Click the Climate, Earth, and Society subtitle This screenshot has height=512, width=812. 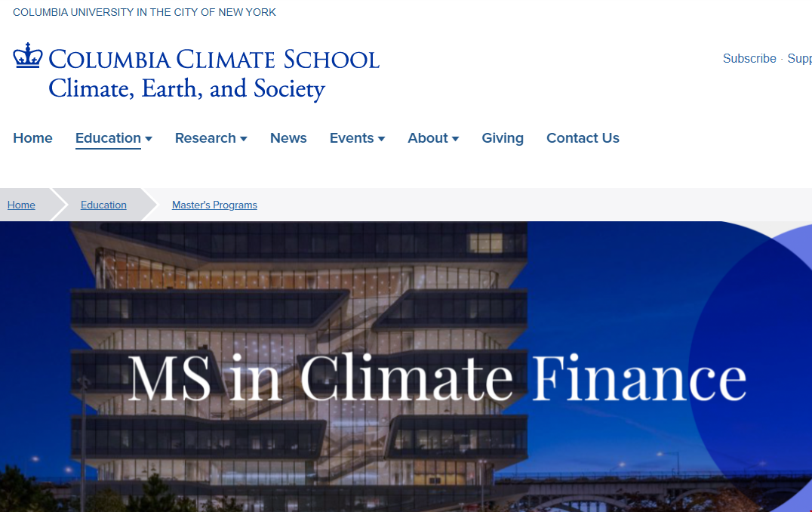click(x=186, y=89)
